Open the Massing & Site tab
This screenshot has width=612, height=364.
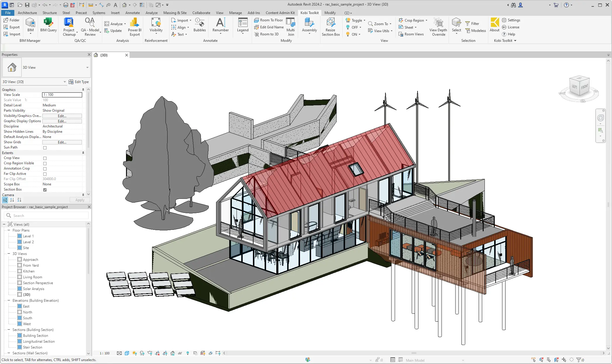175,13
